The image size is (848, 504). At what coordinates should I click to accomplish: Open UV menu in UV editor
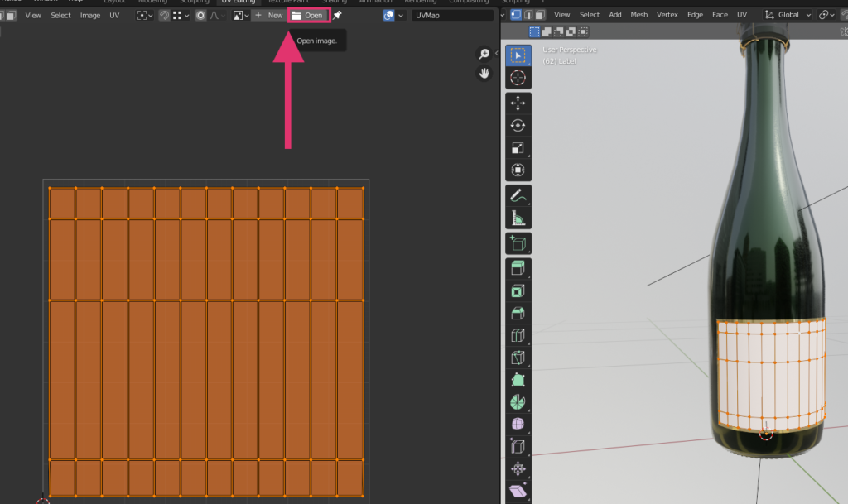pyautogui.click(x=114, y=15)
